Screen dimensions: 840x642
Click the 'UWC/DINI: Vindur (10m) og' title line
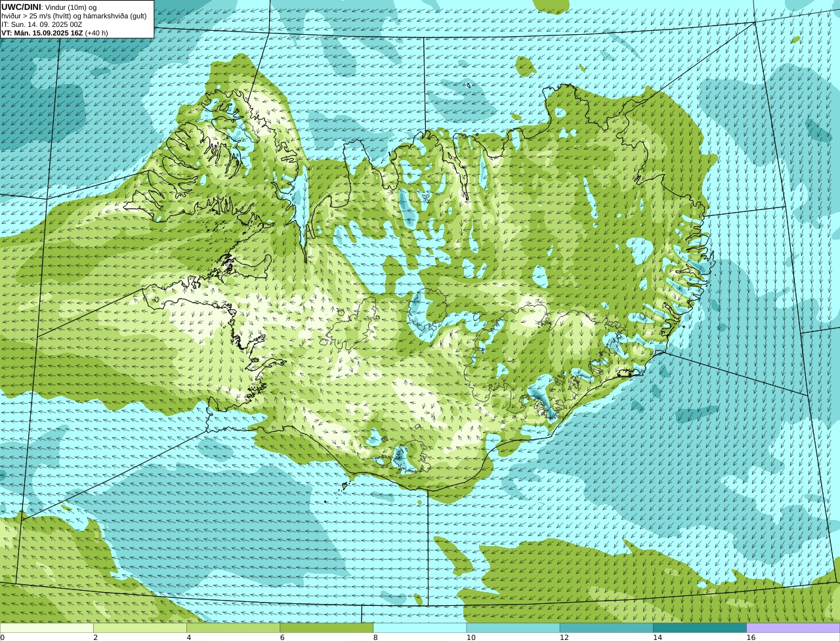point(49,7)
